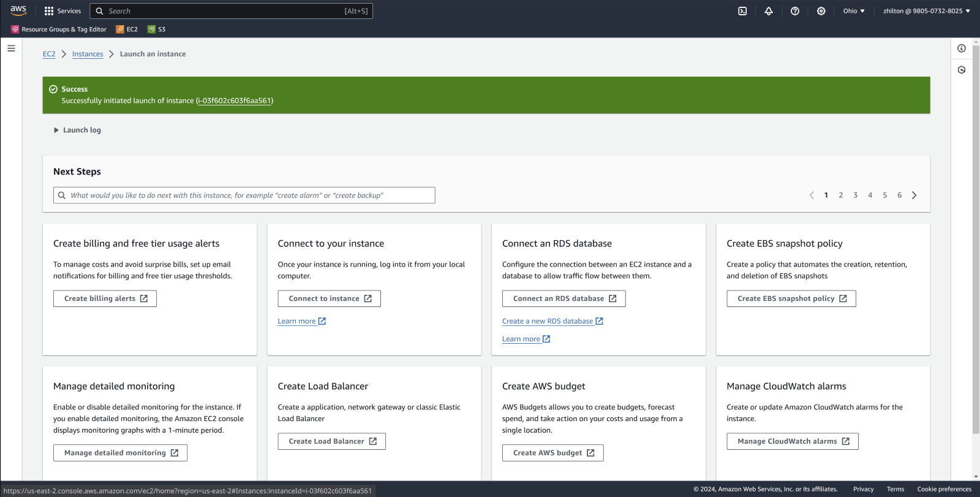
Task: Go to the next Next Steps page
Action: coord(914,195)
